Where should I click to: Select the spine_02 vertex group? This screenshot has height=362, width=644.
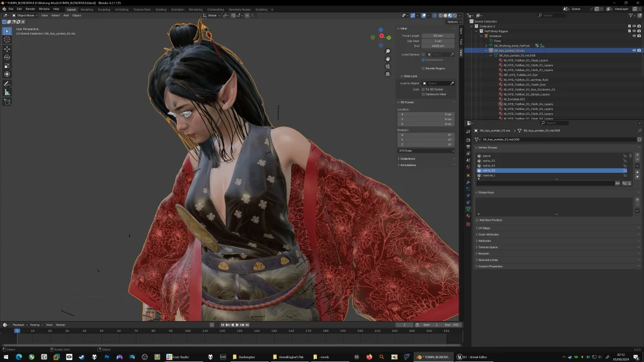click(489, 165)
